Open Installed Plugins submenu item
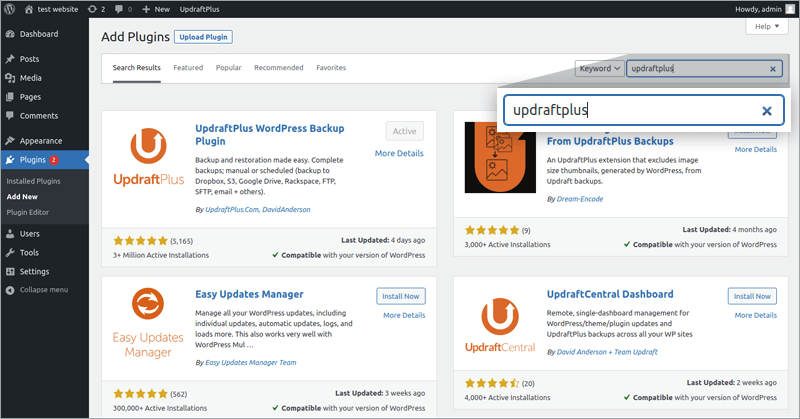Image resolution: width=800 pixels, height=419 pixels. point(34,181)
